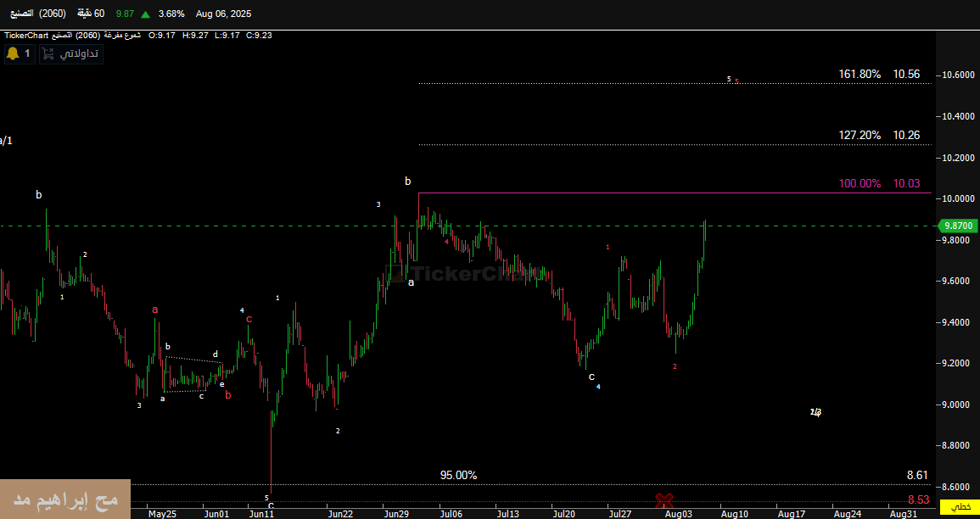Click 10.4000 on the price axis
Image resolution: width=980 pixels, height=519 pixels.
click(x=960, y=117)
